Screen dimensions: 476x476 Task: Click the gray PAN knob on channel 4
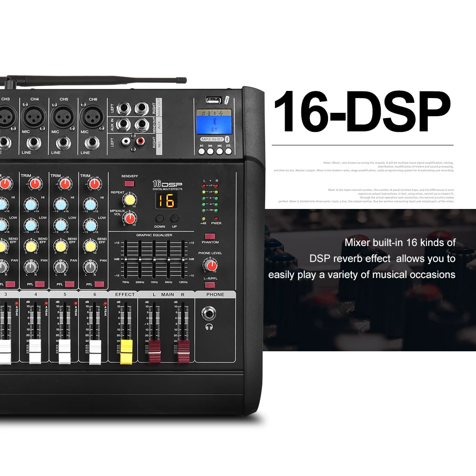(31, 267)
